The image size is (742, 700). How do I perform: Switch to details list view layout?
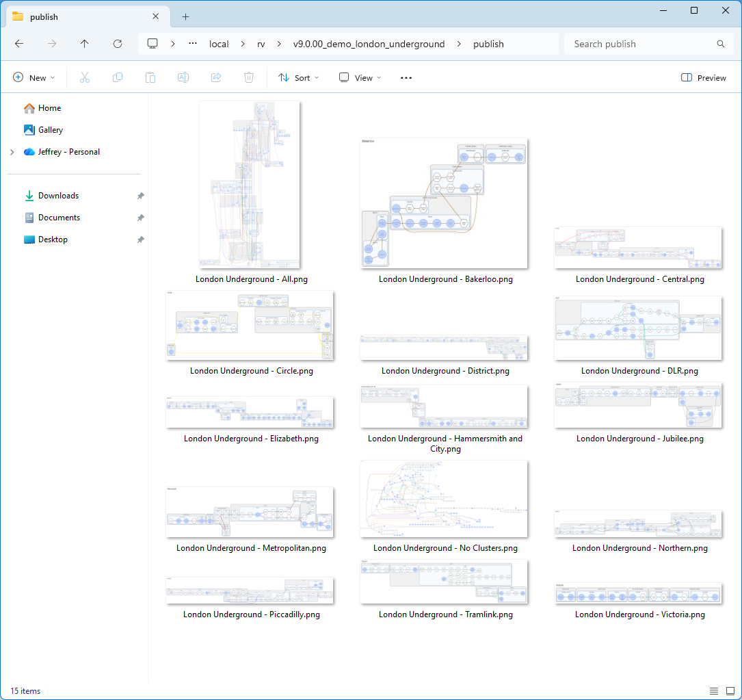[x=714, y=691]
